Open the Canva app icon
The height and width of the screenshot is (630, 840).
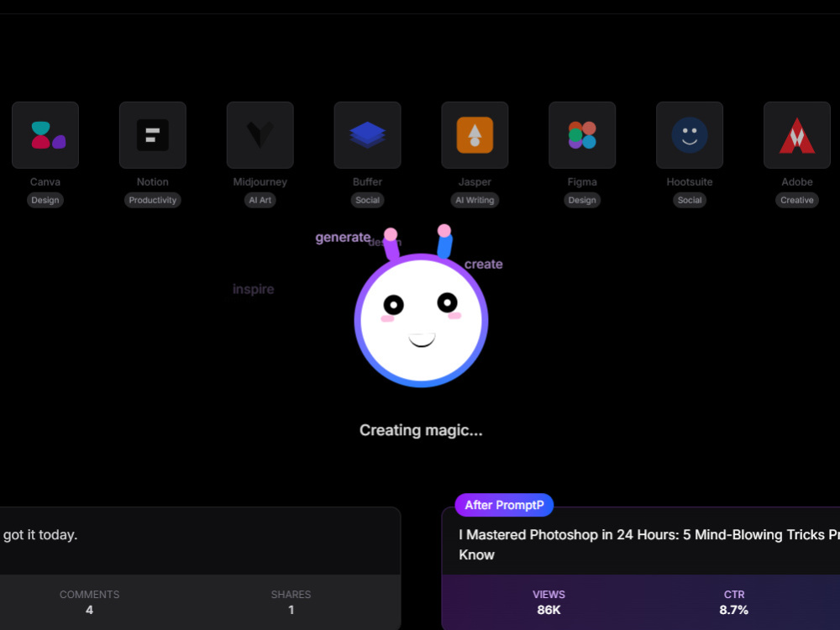45,135
